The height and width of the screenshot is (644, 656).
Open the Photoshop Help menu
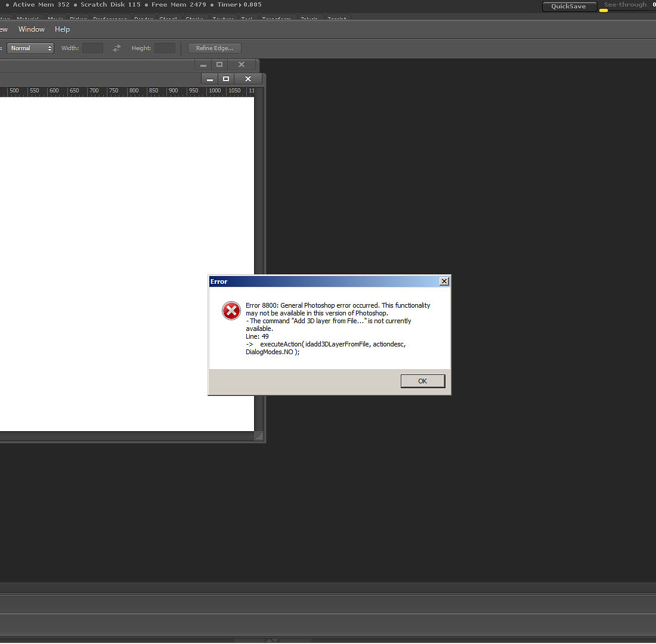[63, 29]
